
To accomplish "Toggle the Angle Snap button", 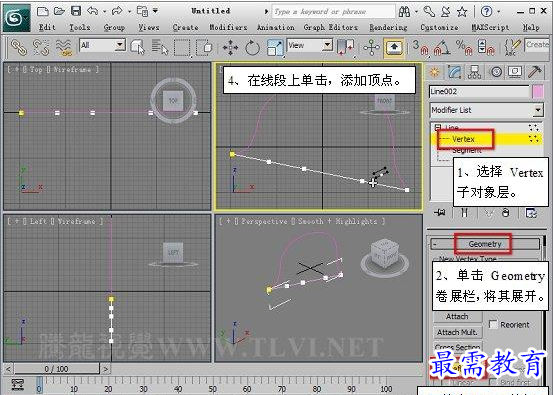I will pos(442,48).
